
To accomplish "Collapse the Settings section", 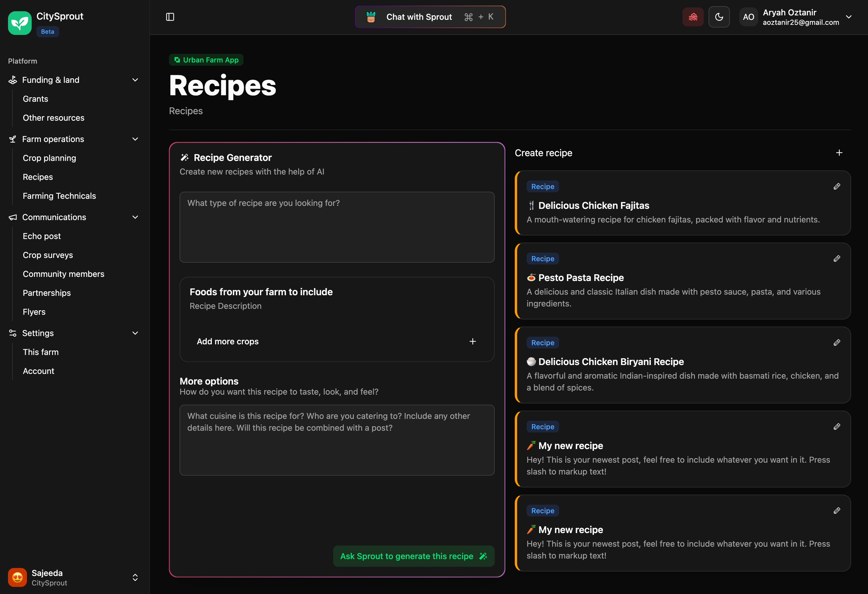I will point(135,333).
